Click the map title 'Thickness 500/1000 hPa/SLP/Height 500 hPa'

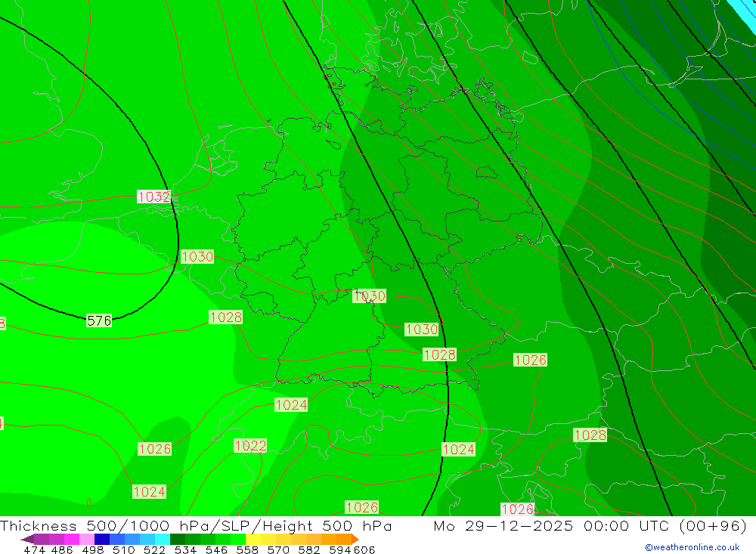pos(196,525)
